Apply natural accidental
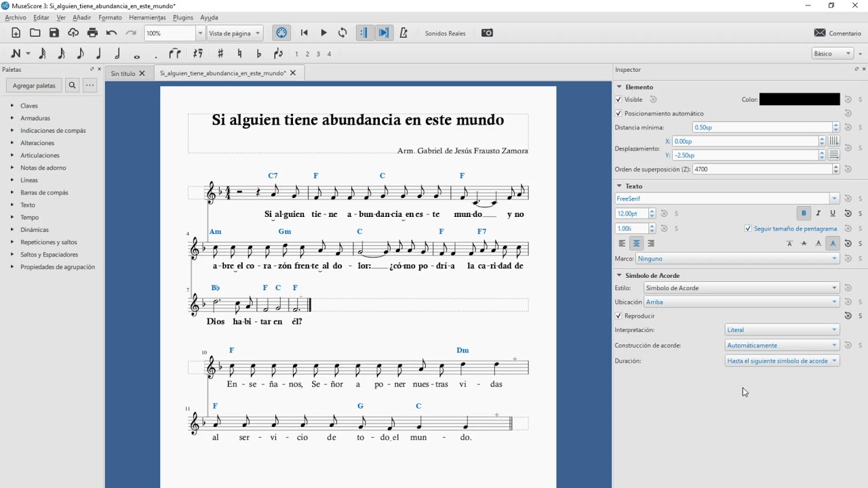 pyautogui.click(x=239, y=54)
